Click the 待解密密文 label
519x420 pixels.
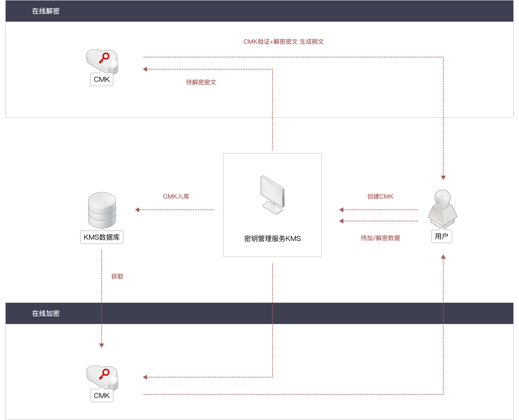coord(201,82)
